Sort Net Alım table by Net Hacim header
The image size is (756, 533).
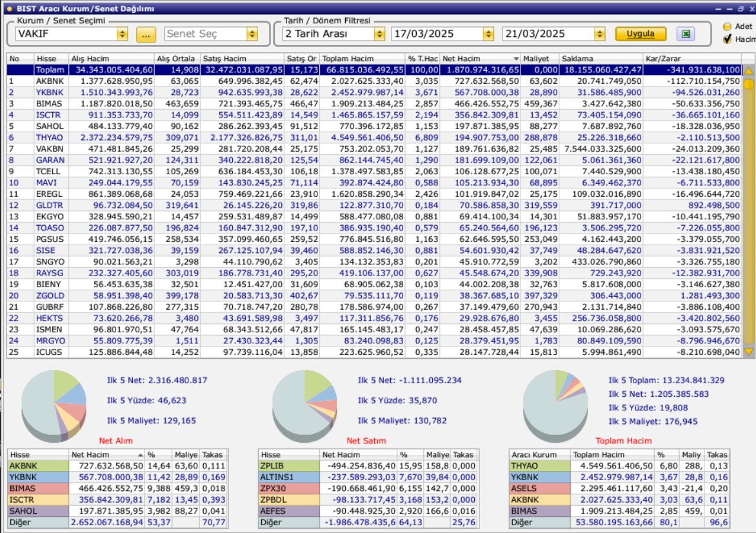coord(107,455)
